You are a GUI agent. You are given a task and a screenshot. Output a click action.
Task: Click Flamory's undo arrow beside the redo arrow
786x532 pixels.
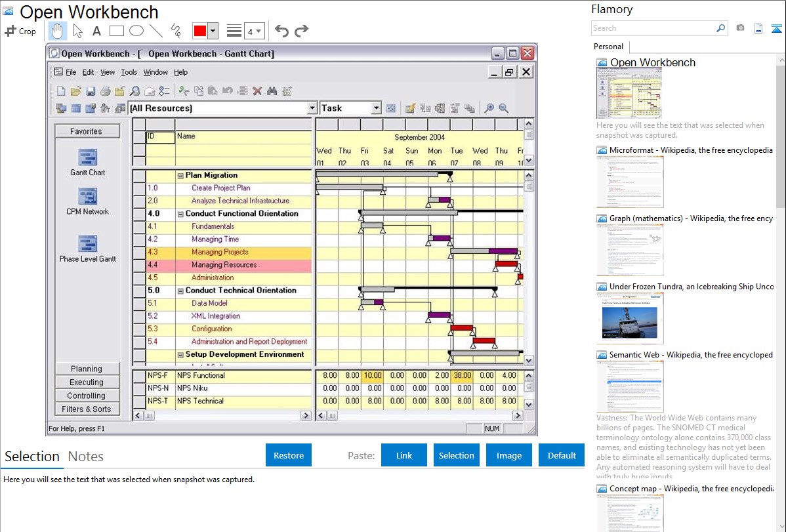[281, 31]
